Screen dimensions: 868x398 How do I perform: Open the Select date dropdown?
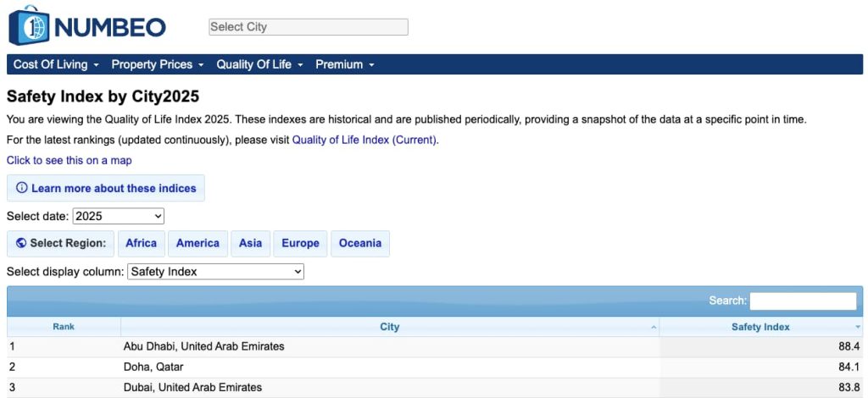click(x=118, y=216)
